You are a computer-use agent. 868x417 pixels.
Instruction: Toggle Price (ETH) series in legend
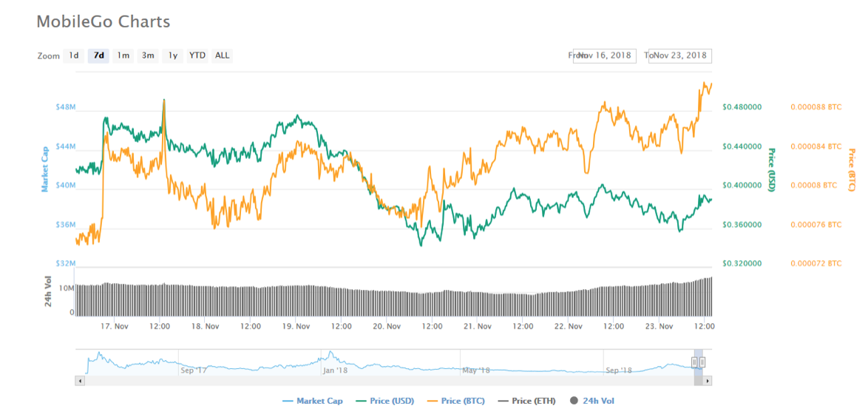point(526,401)
